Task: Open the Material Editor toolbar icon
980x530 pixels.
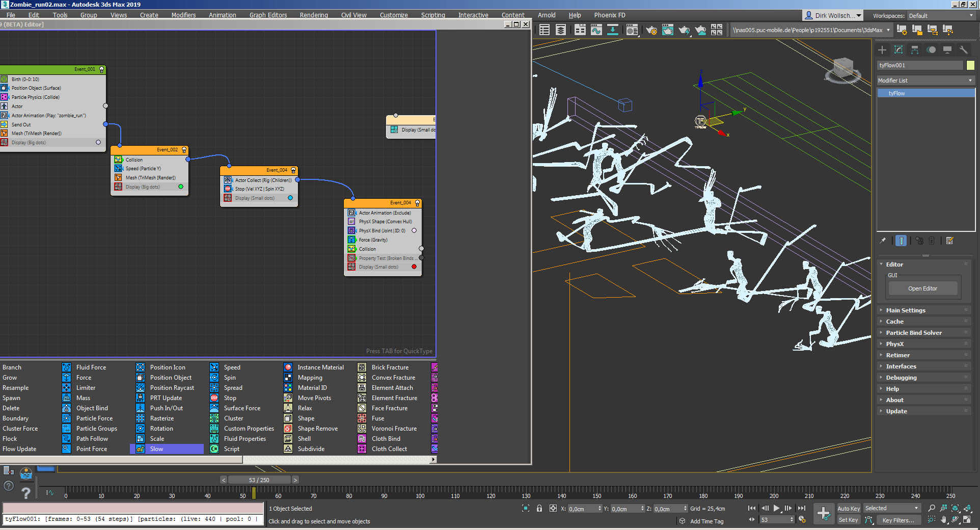Action: click(x=632, y=30)
